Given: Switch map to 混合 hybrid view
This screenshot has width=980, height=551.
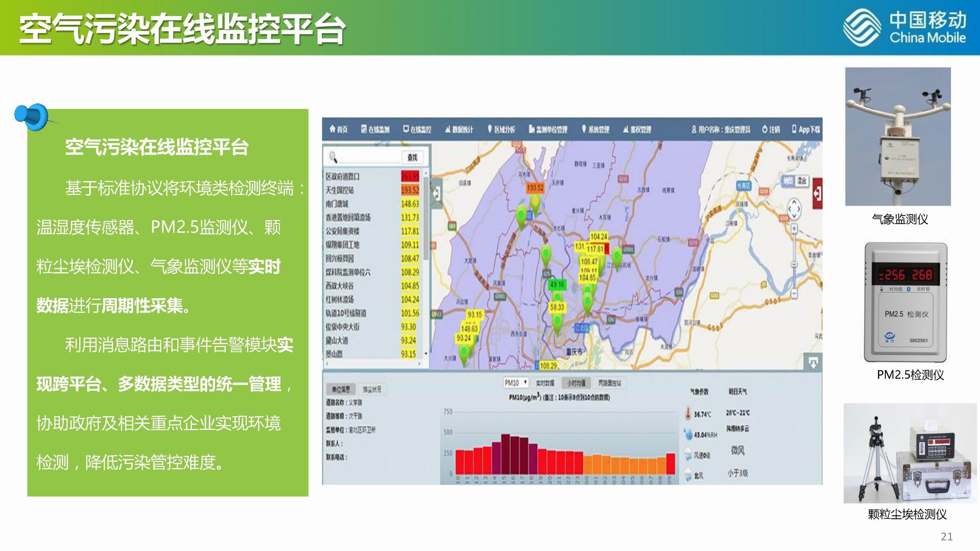Looking at the screenshot, I should (x=802, y=181).
